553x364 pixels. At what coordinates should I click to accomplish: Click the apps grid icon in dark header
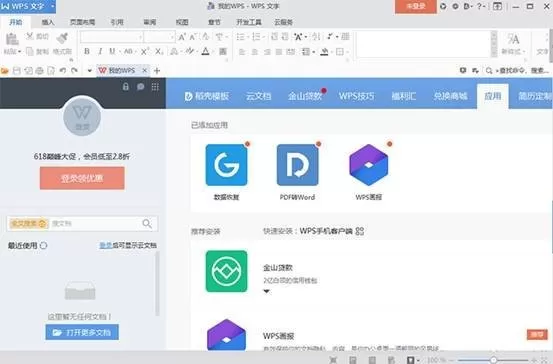pos(155,86)
